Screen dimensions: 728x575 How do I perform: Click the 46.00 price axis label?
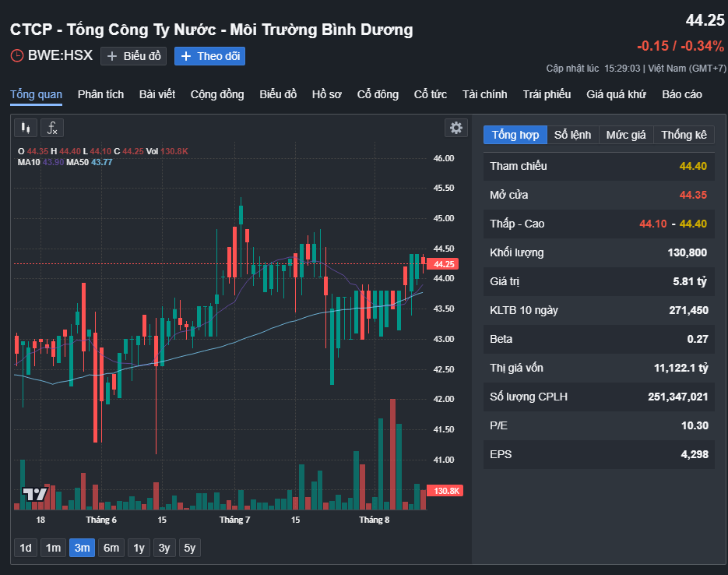443,158
